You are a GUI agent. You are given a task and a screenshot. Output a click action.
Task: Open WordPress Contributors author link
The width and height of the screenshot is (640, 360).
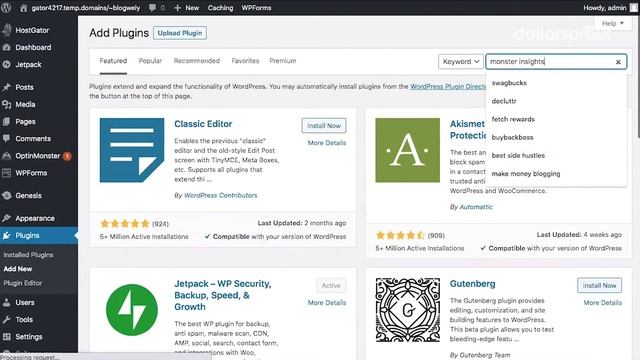click(220, 196)
